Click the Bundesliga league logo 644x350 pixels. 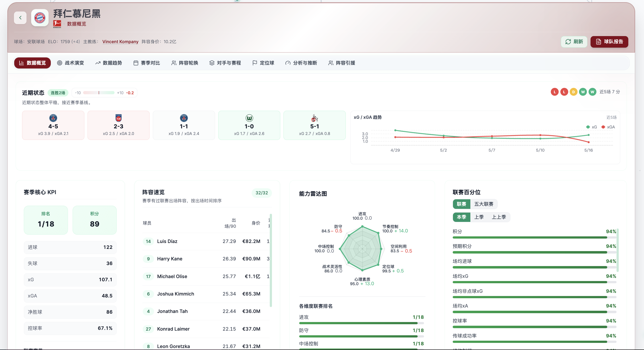coord(57,24)
